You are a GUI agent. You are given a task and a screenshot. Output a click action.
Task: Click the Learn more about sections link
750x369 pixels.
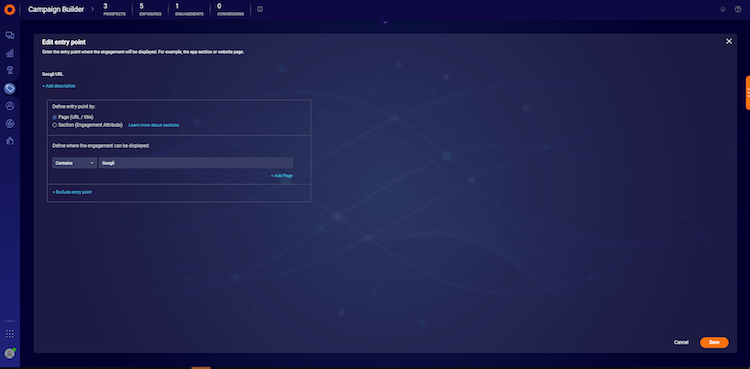point(154,125)
